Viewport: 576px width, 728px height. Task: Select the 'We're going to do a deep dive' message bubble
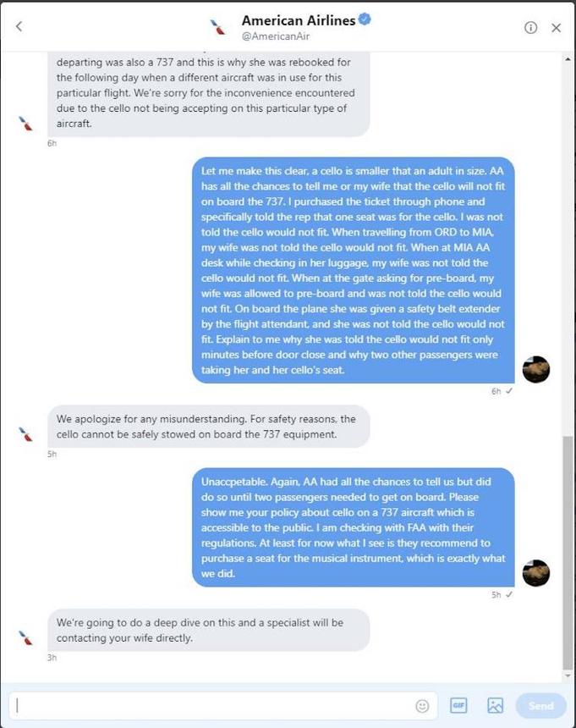tap(209, 630)
